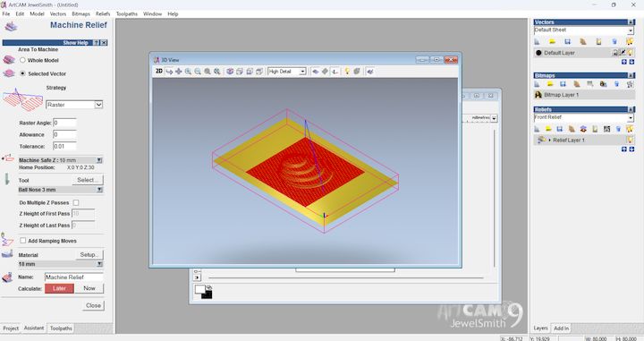
Task: Click the light bulb icon in 3D View toolbar
Action: click(347, 71)
